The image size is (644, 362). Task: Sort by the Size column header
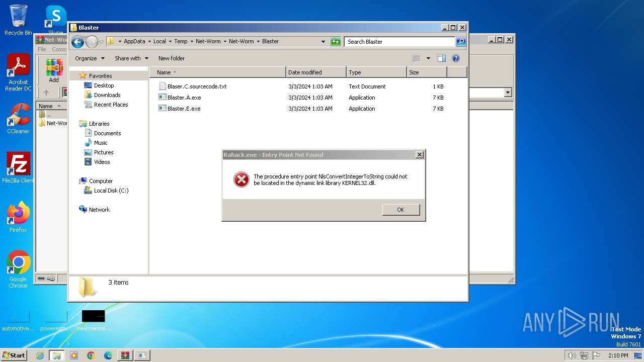(427, 72)
